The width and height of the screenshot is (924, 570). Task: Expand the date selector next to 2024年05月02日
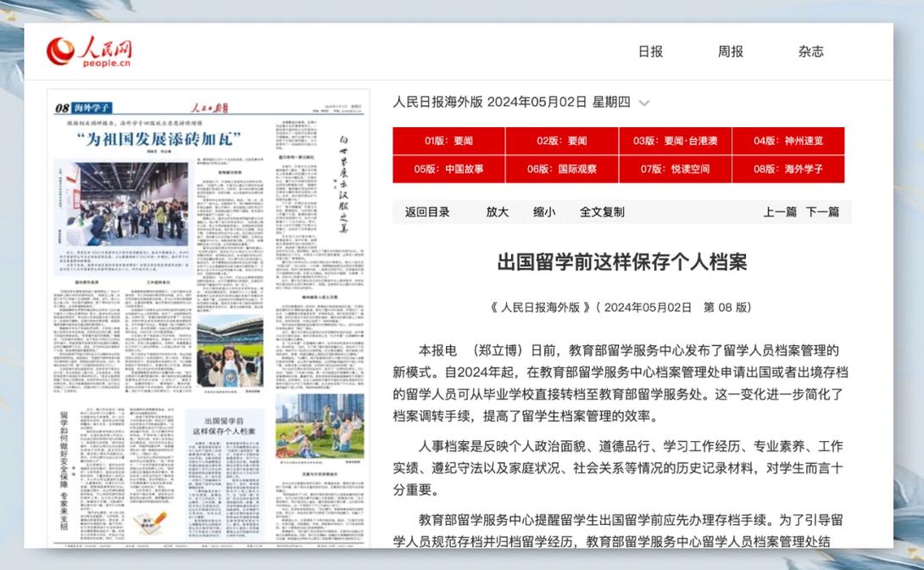[x=644, y=102]
